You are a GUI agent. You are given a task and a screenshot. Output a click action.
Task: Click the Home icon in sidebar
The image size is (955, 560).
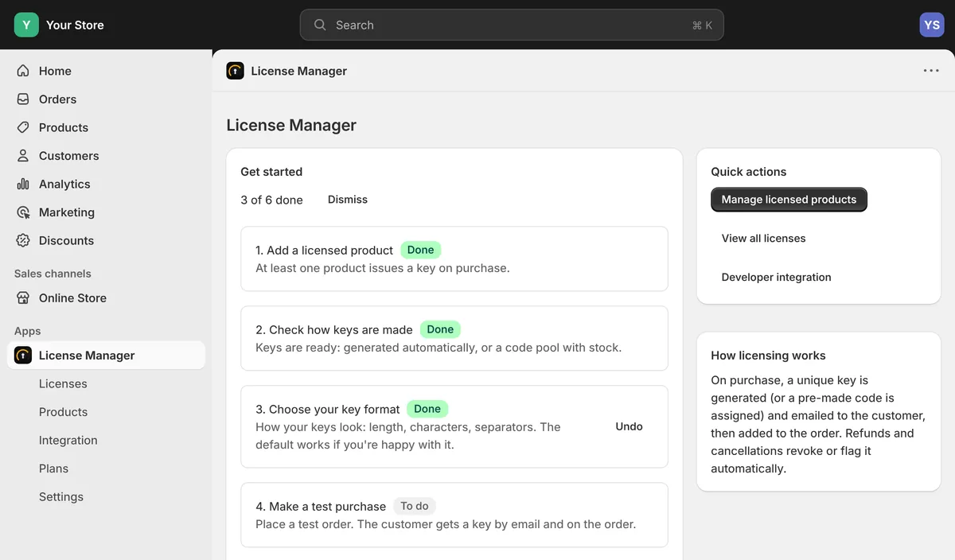(23, 71)
